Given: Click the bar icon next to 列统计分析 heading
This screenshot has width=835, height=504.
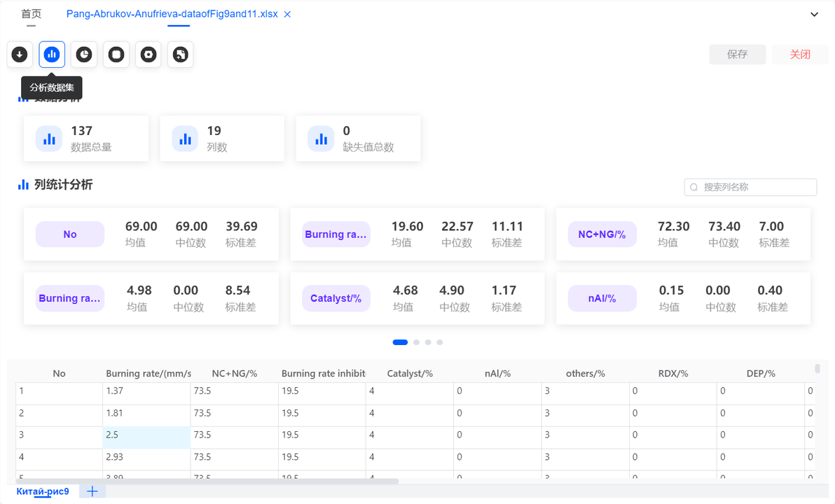Looking at the screenshot, I should (x=23, y=185).
